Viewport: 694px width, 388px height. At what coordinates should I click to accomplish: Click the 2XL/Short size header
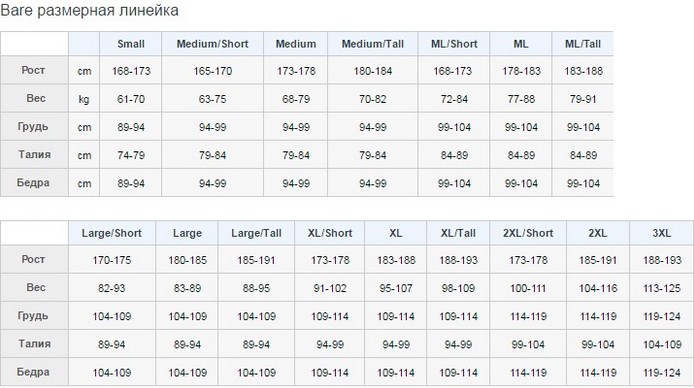(x=528, y=233)
